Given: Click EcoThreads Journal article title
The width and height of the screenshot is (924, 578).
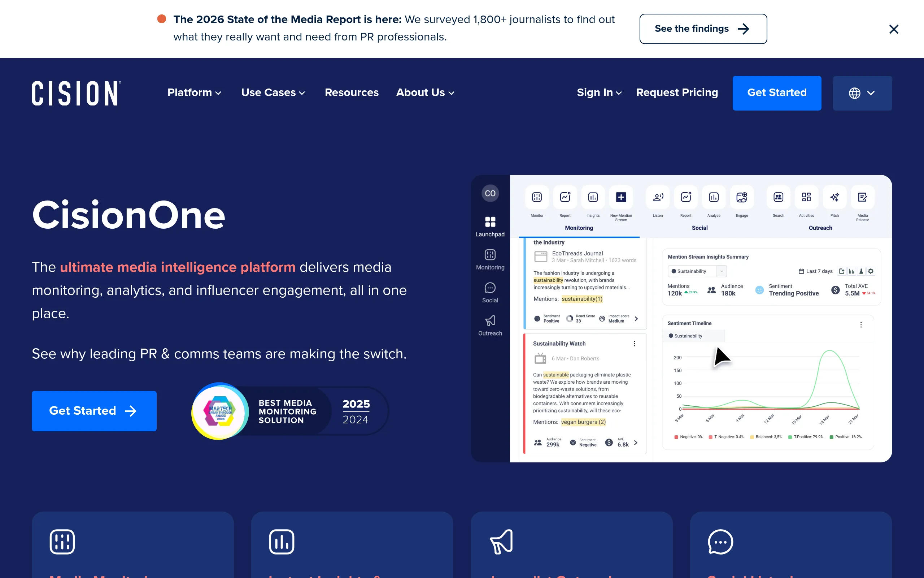Looking at the screenshot, I should coord(577,254).
